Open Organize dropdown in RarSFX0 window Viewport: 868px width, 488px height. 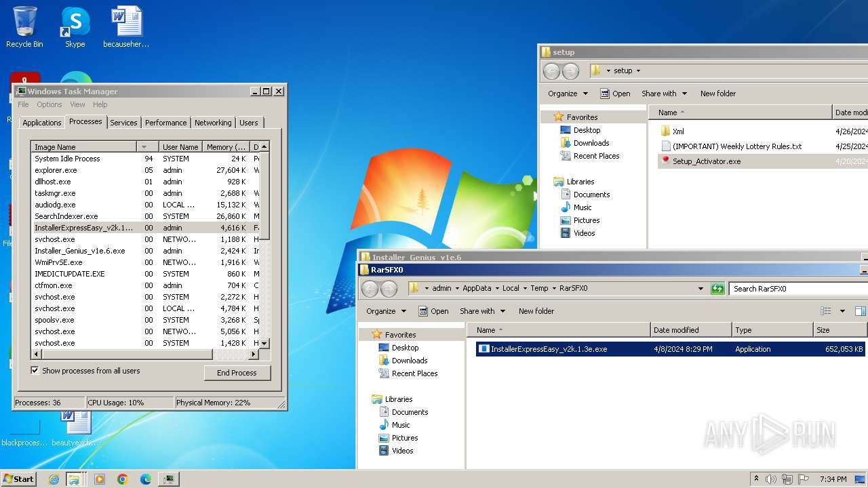tap(386, 311)
